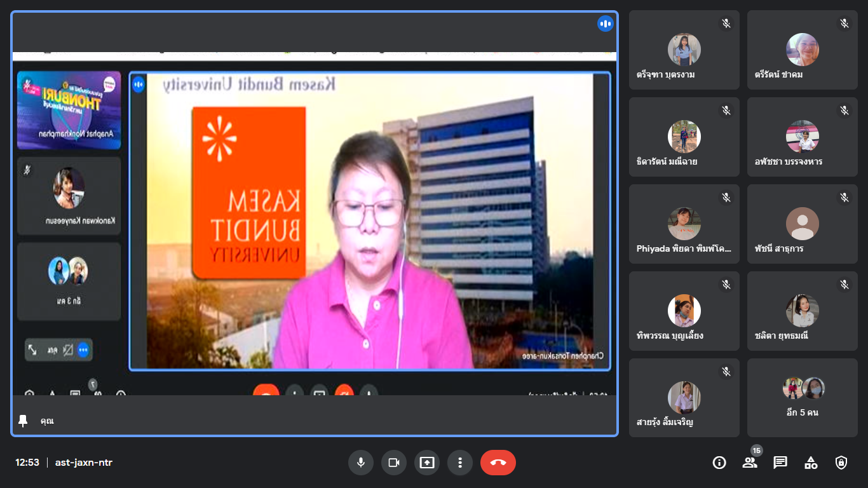This screenshot has width=868, height=488.
Task: Open the in-call chat panel
Action: 780,463
